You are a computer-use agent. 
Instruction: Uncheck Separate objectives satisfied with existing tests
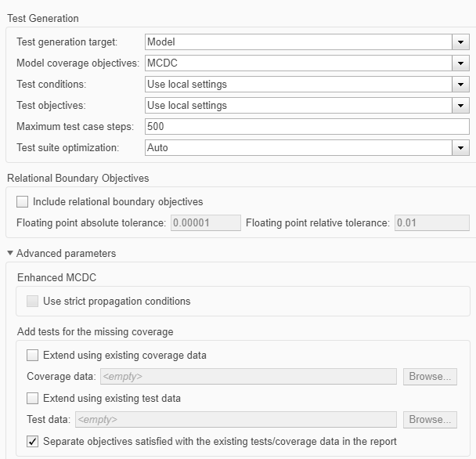pos(33,442)
